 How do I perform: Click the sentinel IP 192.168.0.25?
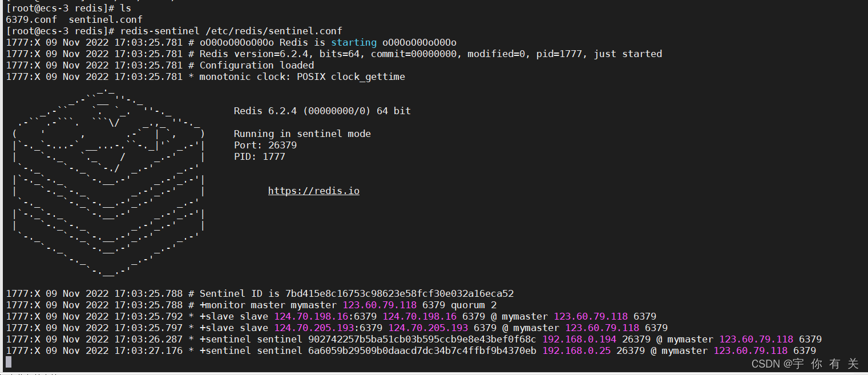(576, 350)
